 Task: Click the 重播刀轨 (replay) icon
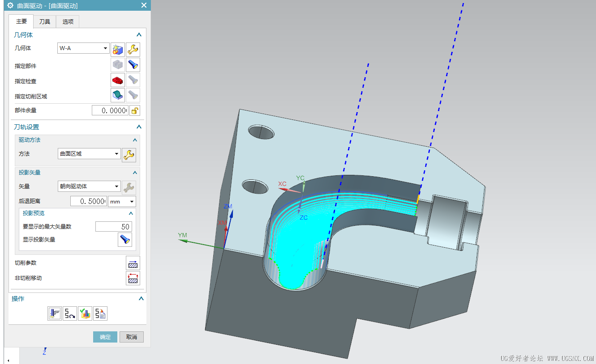(69, 313)
